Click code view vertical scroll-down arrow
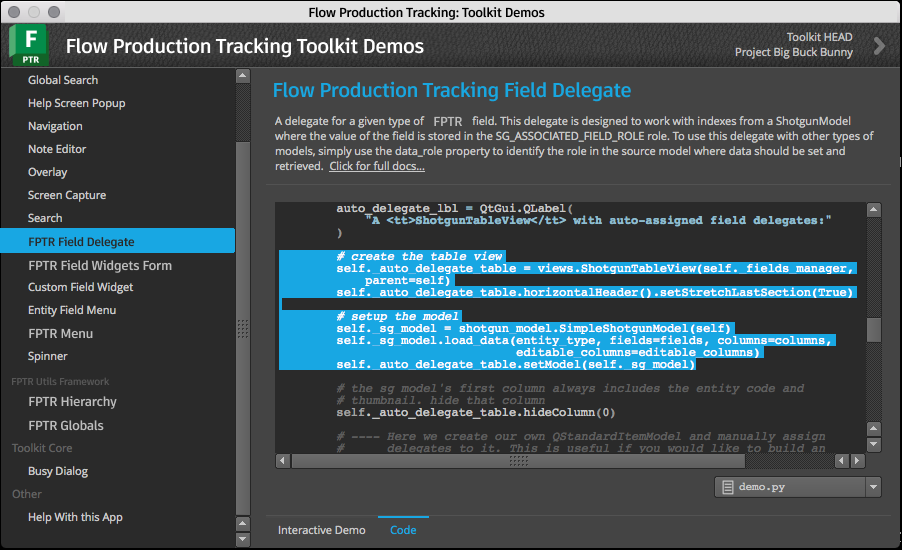 point(873,444)
